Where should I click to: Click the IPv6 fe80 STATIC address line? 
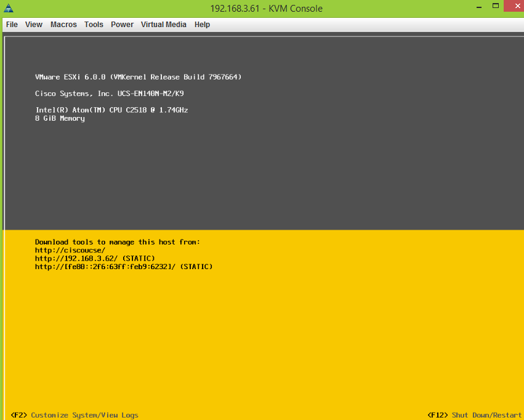point(124,267)
